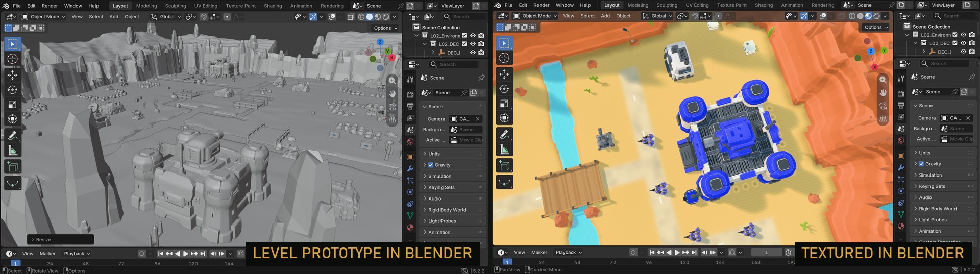Click the Resize operator panel in the prototype viewport
The image size is (980, 274).
click(61, 239)
